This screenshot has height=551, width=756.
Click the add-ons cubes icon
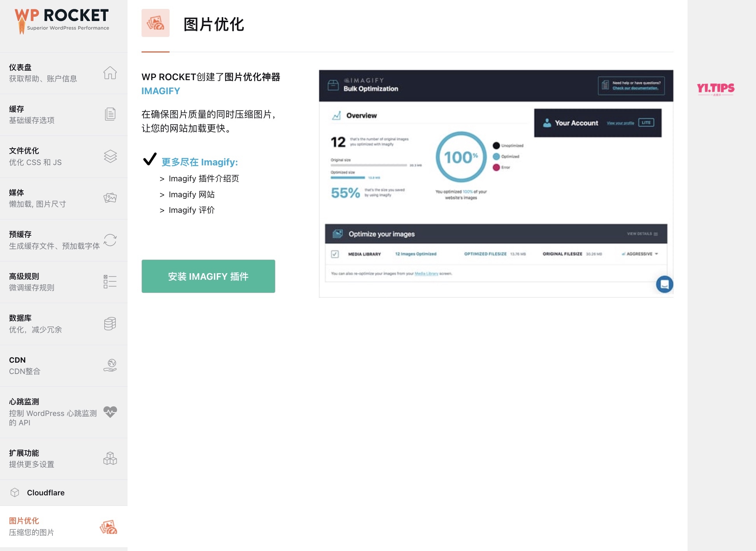(x=110, y=458)
